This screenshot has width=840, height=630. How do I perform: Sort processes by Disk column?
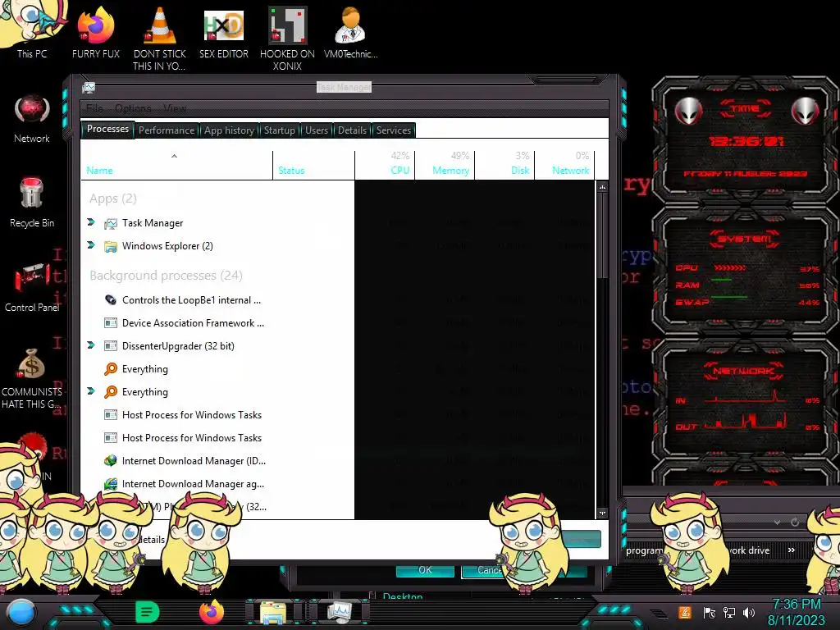504,165
